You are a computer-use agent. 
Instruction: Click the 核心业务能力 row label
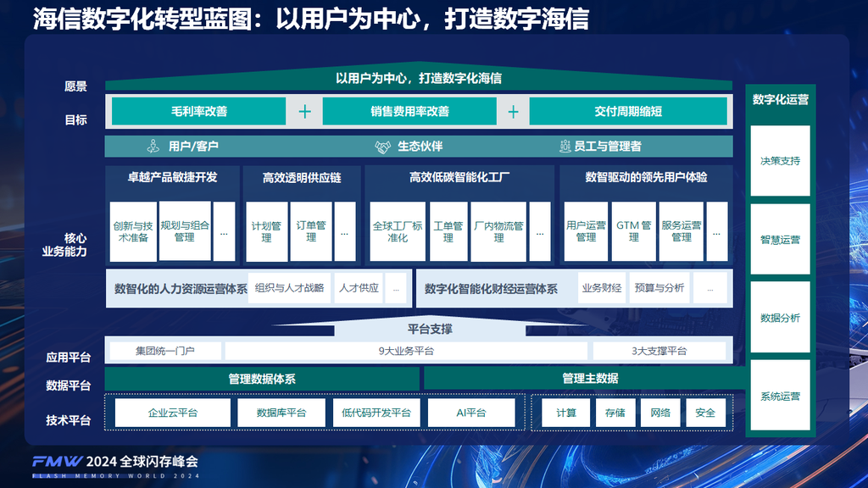[64, 245]
